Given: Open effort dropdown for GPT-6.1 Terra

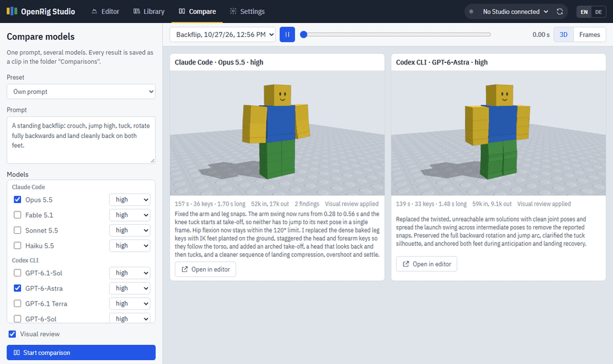Looking at the screenshot, I should tap(130, 303).
